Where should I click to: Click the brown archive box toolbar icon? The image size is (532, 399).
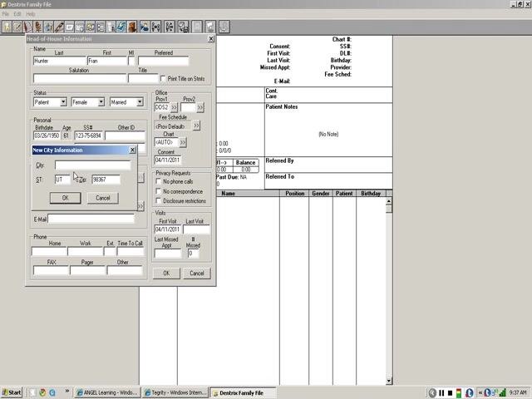[132, 27]
